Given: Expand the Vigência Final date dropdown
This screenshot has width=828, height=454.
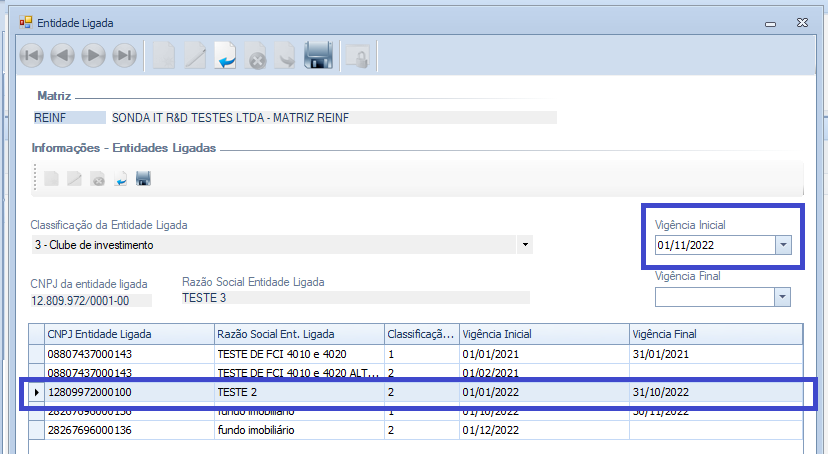Looking at the screenshot, I should [782, 297].
